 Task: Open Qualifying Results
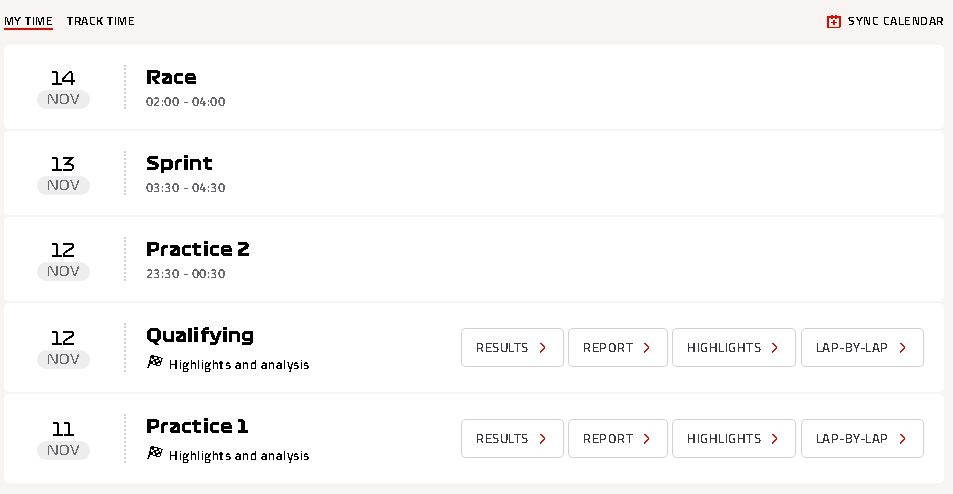click(512, 348)
